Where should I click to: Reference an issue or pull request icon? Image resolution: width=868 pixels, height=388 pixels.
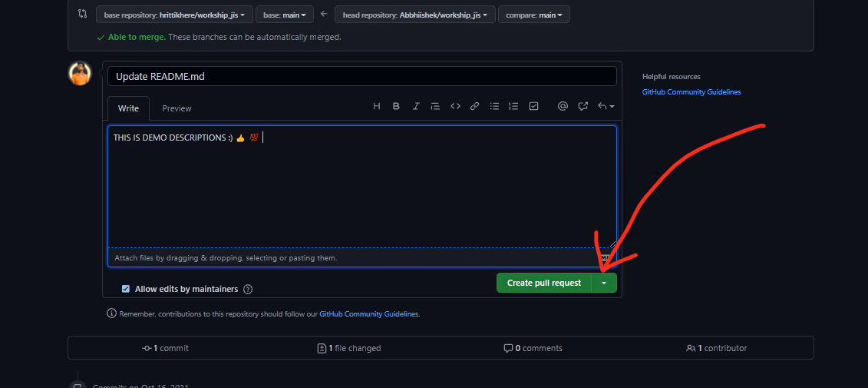[x=583, y=107]
